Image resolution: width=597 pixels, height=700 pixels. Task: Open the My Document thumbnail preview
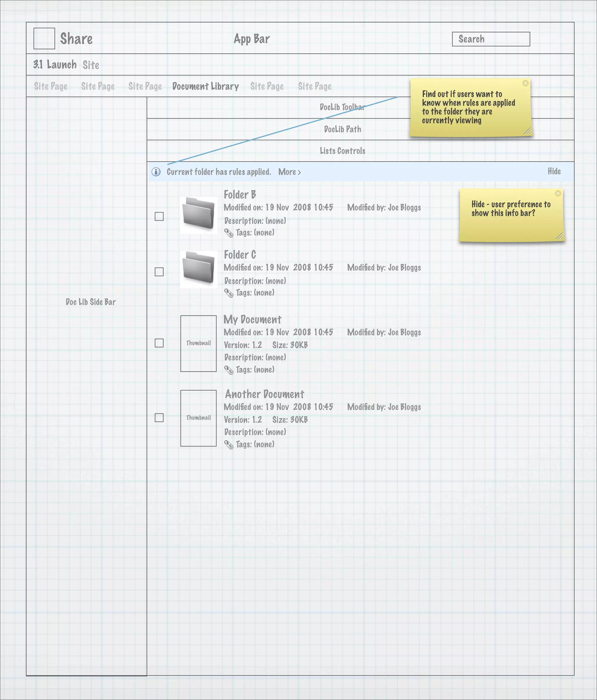[199, 343]
